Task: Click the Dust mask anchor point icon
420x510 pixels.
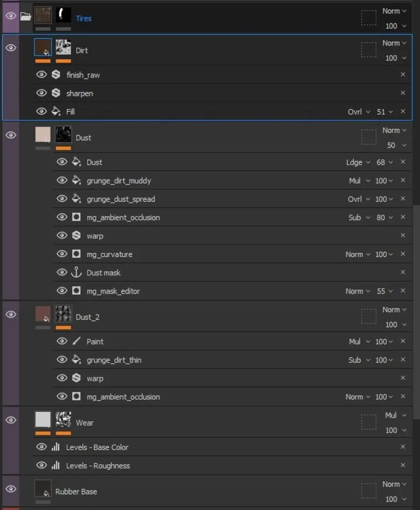Action: (x=76, y=272)
